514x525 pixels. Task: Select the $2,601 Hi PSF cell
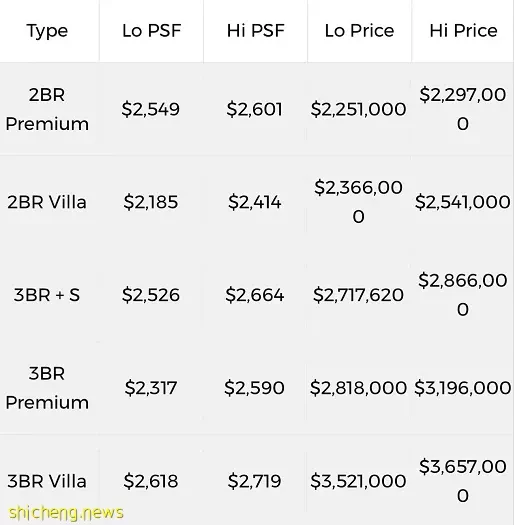(x=254, y=109)
